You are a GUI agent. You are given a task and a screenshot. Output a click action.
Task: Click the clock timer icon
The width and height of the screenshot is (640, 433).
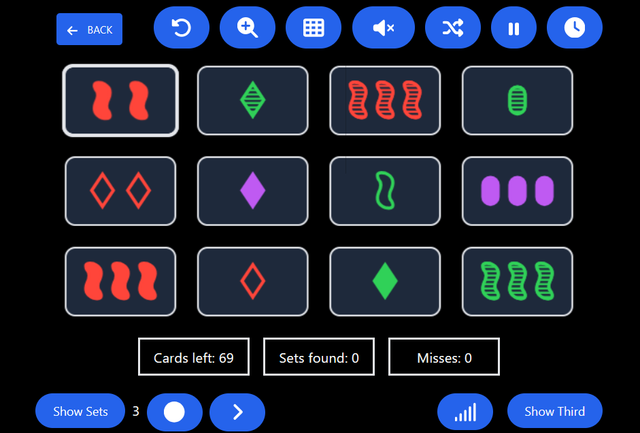(x=574, y=28)
